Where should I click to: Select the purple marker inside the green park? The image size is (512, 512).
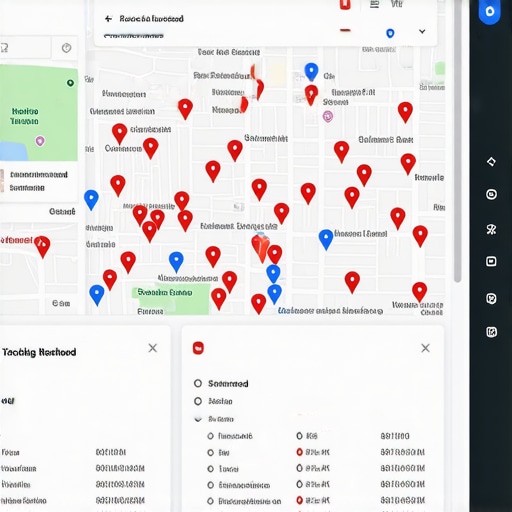tap(40, 141)
